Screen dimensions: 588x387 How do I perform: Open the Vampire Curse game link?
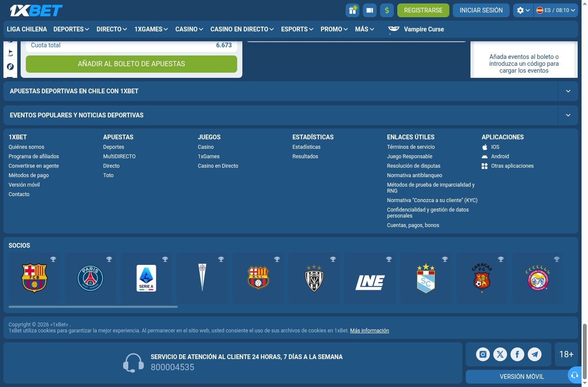click(x=416, y=29)
